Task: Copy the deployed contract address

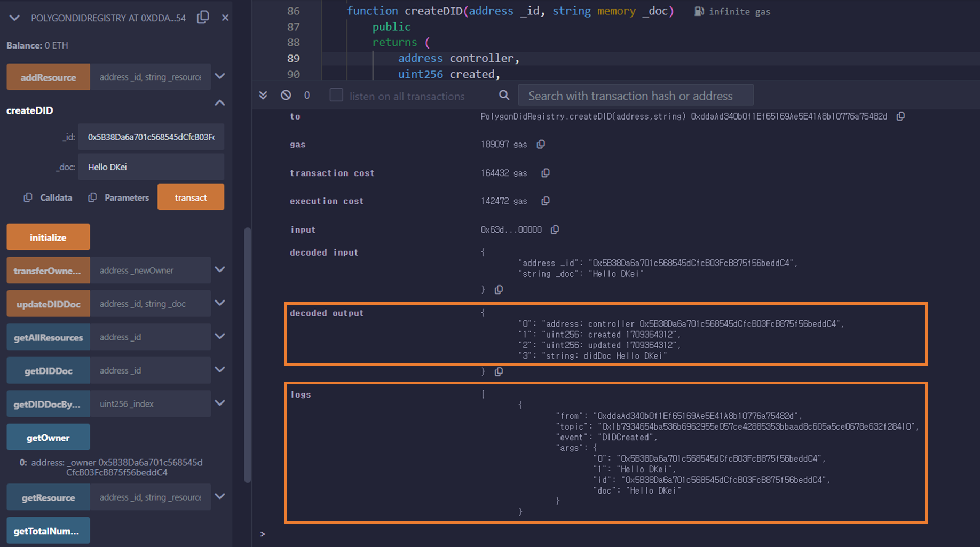Action: point(203,18)
